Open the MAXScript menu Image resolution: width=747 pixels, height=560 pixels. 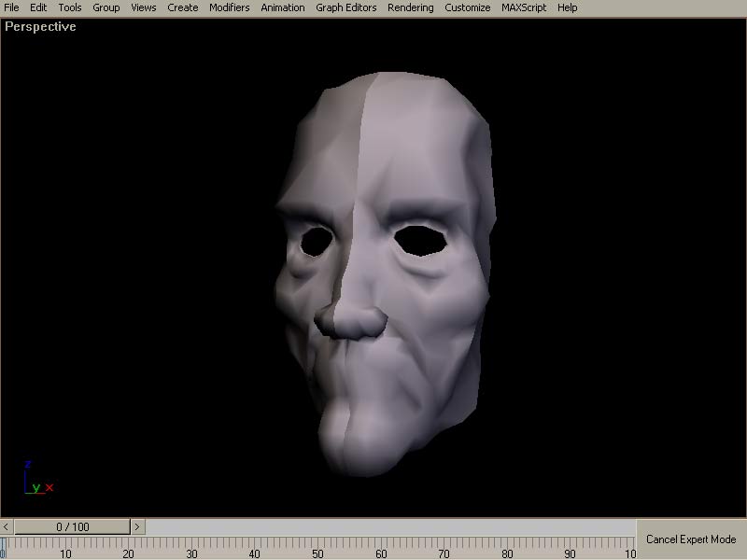[524, 7]
